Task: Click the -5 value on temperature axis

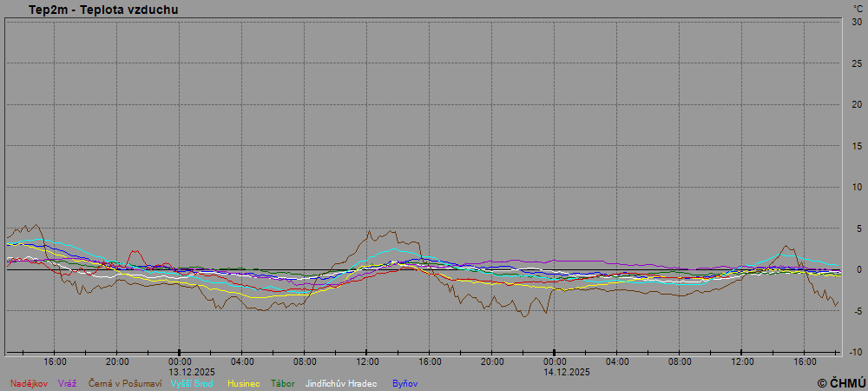Action: pos(856,311)
